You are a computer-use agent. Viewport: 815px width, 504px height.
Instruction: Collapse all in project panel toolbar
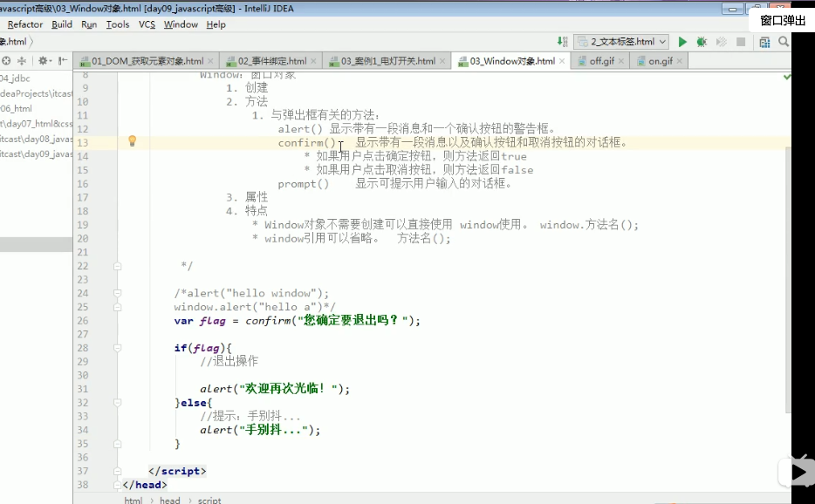click(x=22, y=61)
